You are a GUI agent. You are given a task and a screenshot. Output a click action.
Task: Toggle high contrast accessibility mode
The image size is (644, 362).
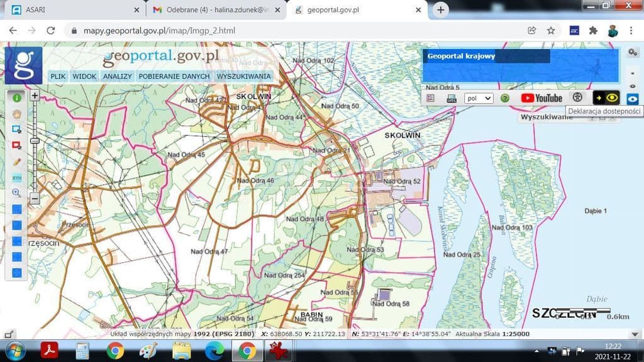tap(607, 97)
